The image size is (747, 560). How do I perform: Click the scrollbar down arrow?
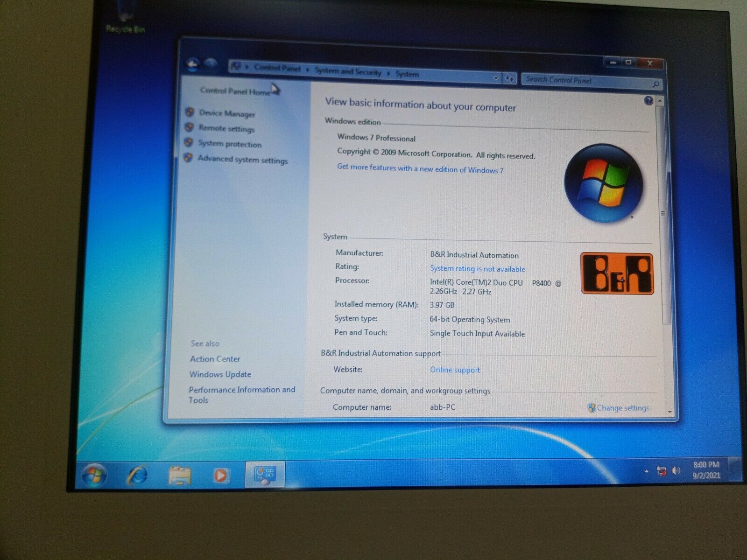click(x=670, y=413)
